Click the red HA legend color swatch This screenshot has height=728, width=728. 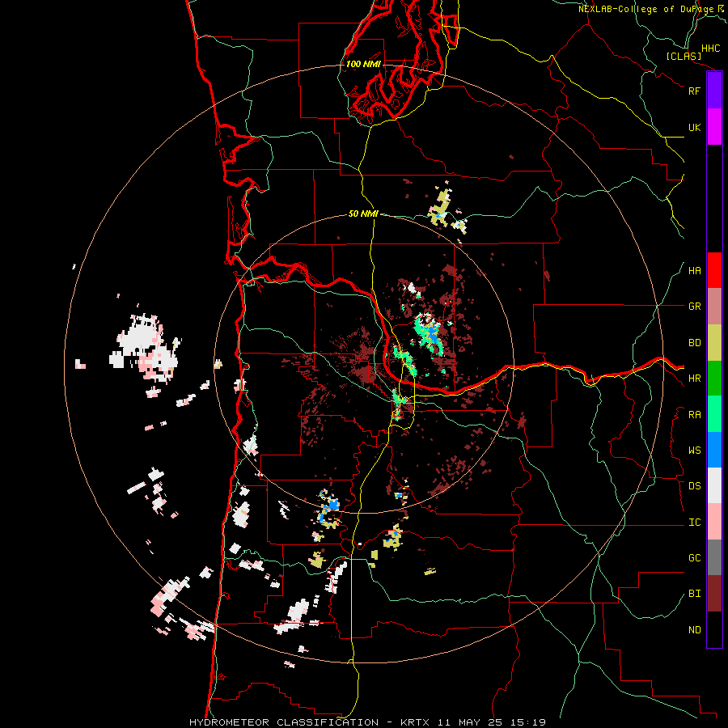coord(714,270)
